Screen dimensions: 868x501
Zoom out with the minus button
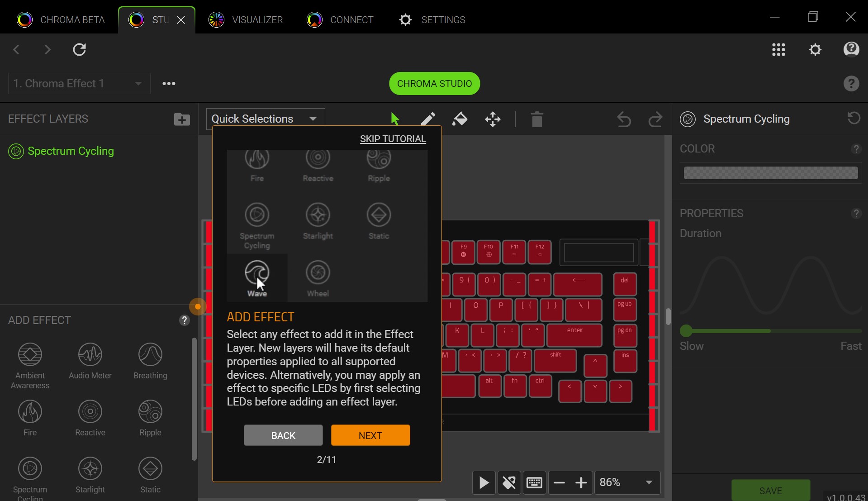click(x=560, y=482)
